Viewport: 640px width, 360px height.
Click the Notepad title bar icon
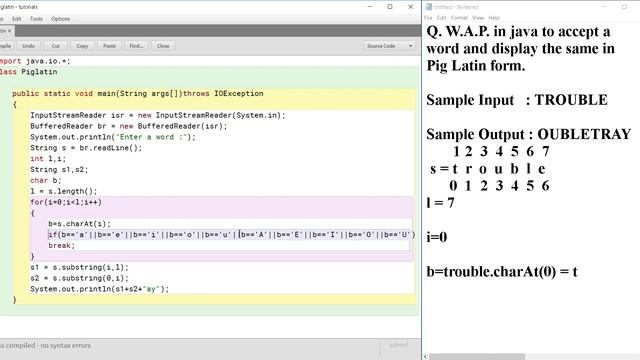click(429, 7)
